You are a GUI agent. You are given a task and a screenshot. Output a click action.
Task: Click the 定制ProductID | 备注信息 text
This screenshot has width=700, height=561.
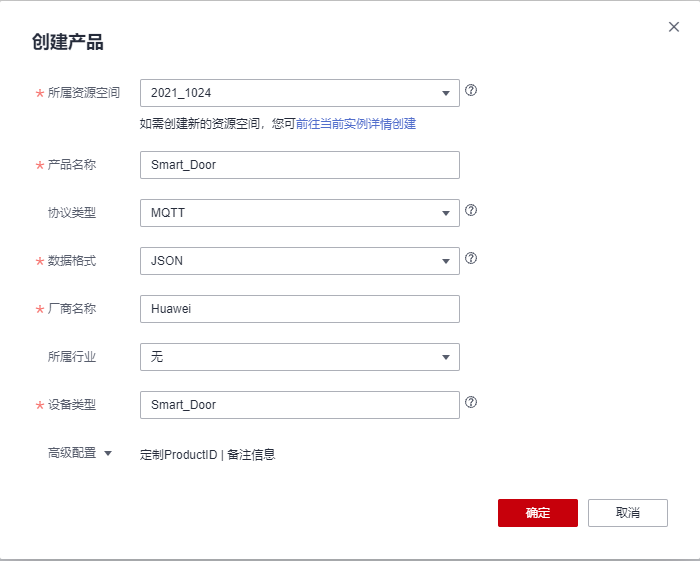(x=207, y=454)
